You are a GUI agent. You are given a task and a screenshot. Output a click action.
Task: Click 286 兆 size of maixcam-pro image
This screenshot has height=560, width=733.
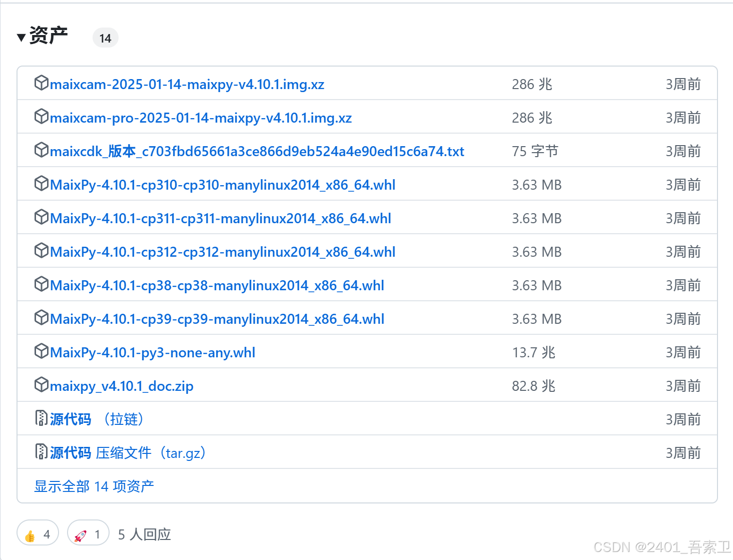pyautogui.click(x=532, y=118)
